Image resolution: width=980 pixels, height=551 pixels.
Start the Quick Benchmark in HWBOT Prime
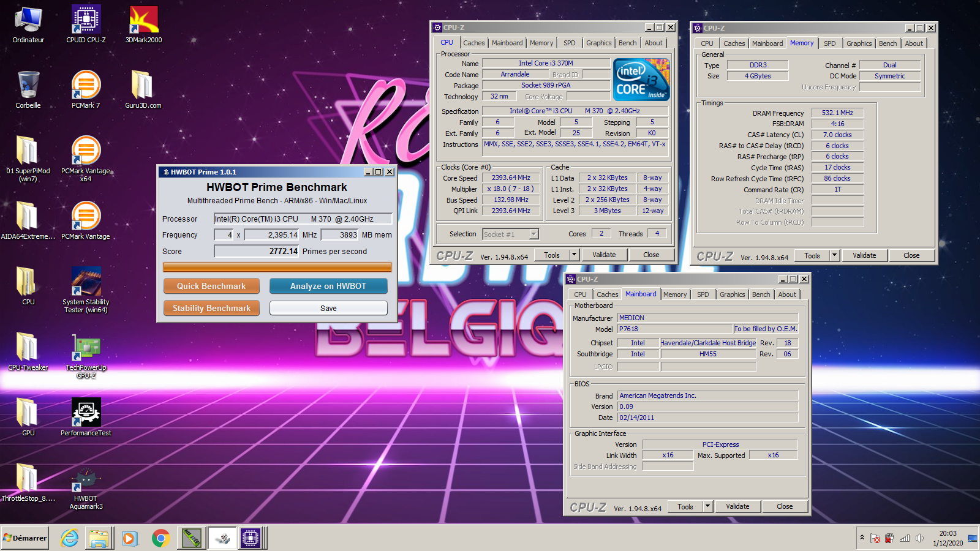pos(211,286)
